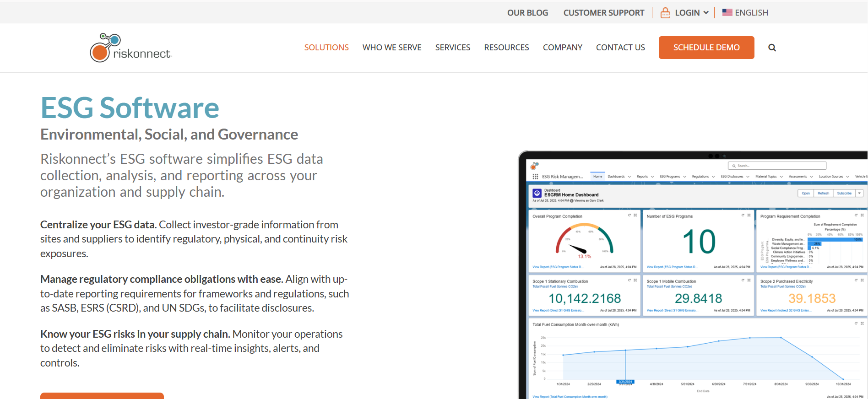Image resolution: width=868 pixels, height=399 pixels.
Task: Expand the Number of ESG Programs widget
Action: click(749, 215)
